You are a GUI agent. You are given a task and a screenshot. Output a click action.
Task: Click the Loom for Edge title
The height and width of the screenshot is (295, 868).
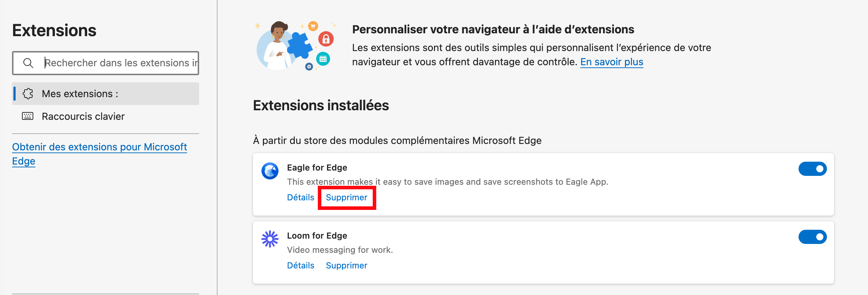point(317,236)
